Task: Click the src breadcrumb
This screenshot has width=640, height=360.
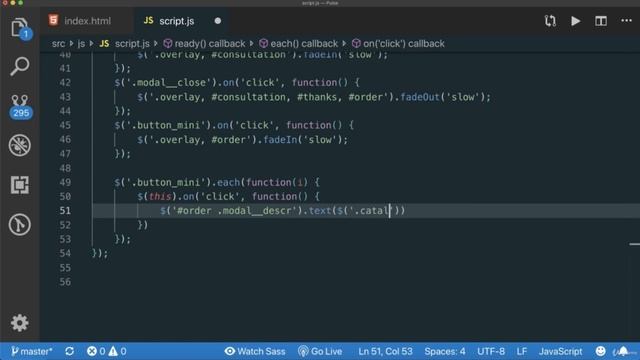Action: [58, 44]
